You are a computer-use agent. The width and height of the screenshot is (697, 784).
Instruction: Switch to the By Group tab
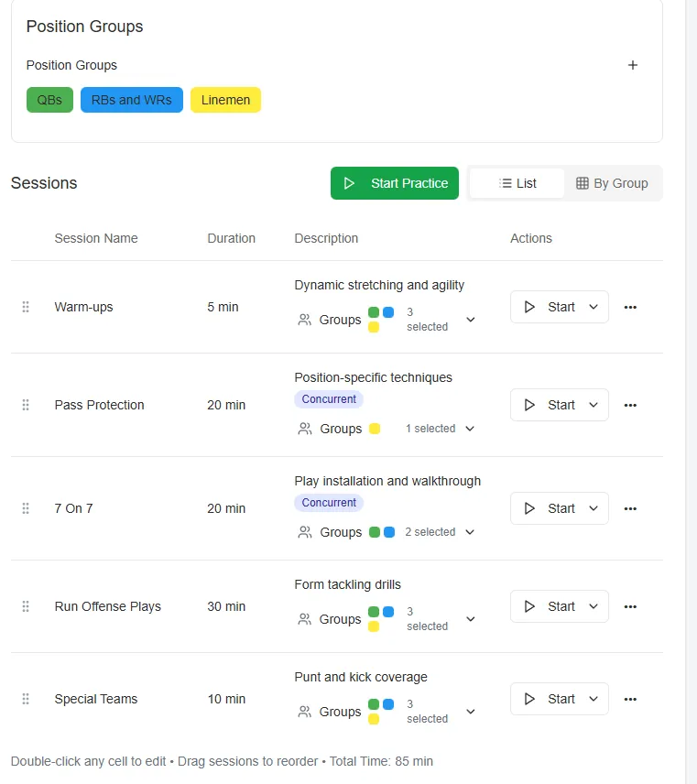(612, 183)
